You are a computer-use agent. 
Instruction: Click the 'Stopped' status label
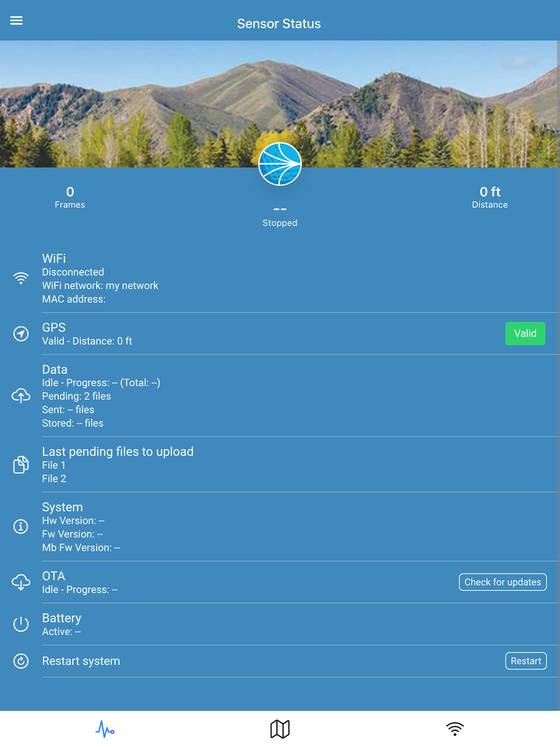click(280, 223)
